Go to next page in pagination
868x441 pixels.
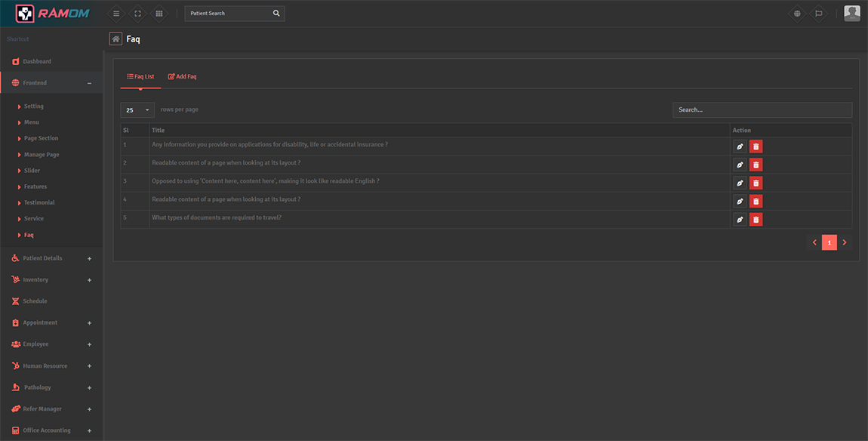845,242
